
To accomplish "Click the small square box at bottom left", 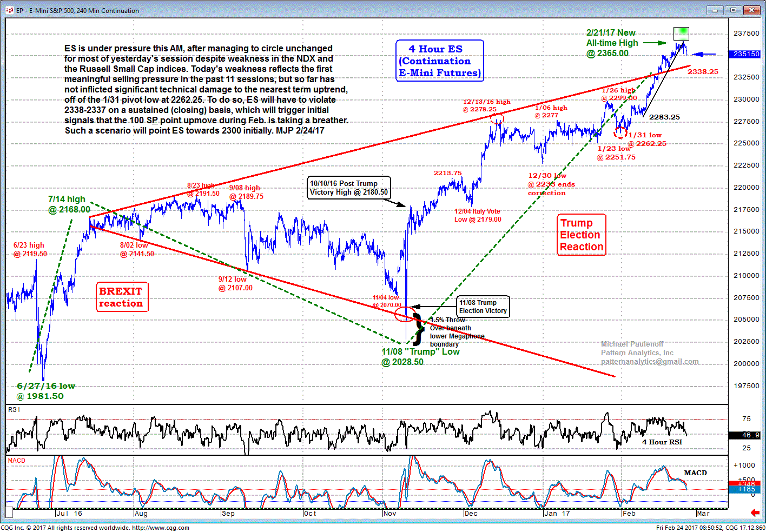I will click(9, 513).
